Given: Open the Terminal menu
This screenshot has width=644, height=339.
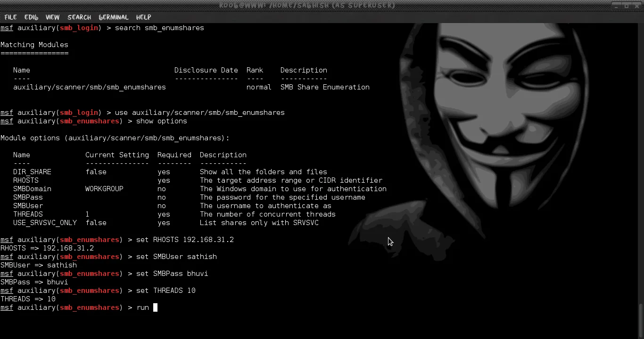Looking at the screenshot, I should pos(114,17).
